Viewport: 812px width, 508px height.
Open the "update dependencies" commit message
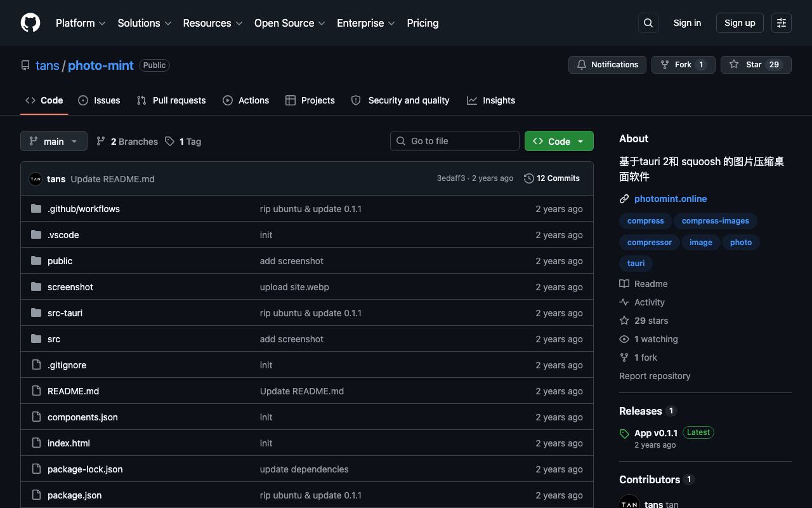[x=304, y=469]
